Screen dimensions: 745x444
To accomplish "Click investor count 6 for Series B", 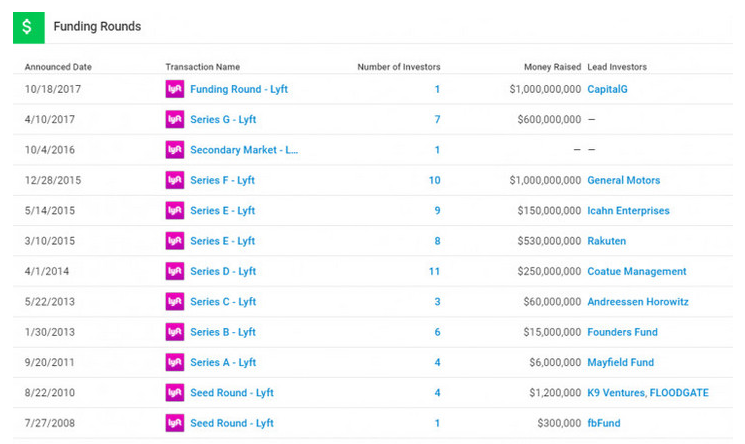I will coord(437,332).
